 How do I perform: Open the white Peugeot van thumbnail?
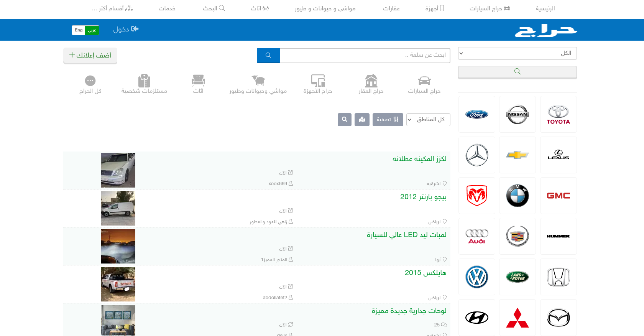coord(118,208)
